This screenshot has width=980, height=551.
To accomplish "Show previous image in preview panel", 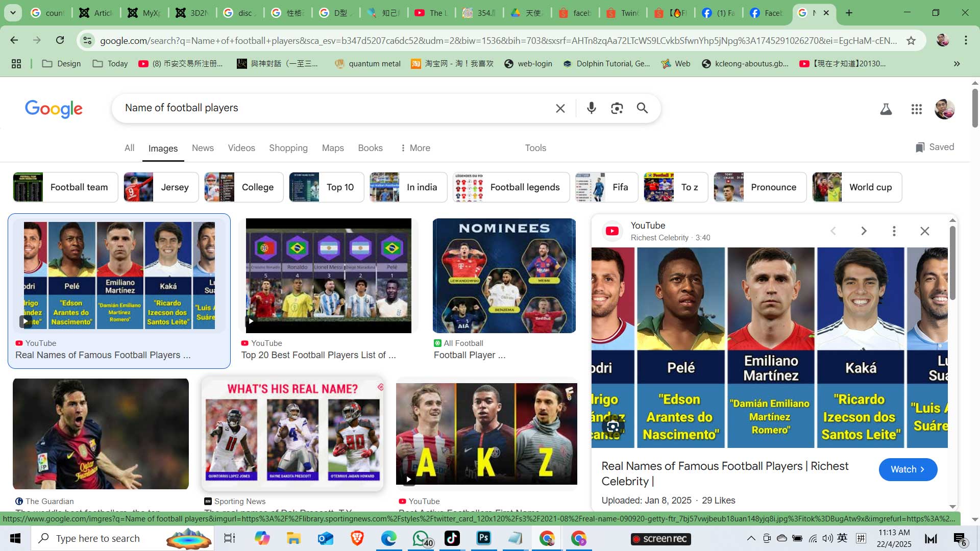I will (x=833, y=231).
